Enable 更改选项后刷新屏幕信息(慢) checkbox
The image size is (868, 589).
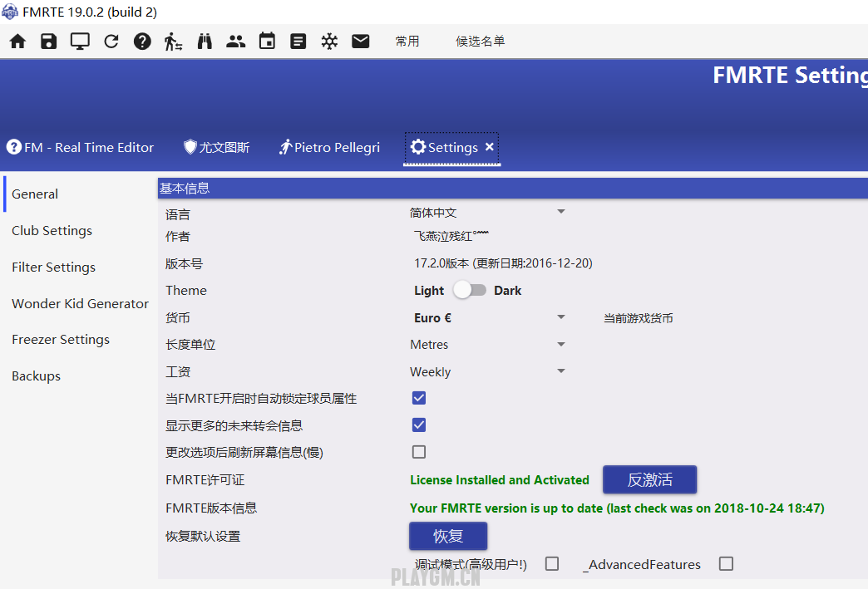[x=419, y=453]
